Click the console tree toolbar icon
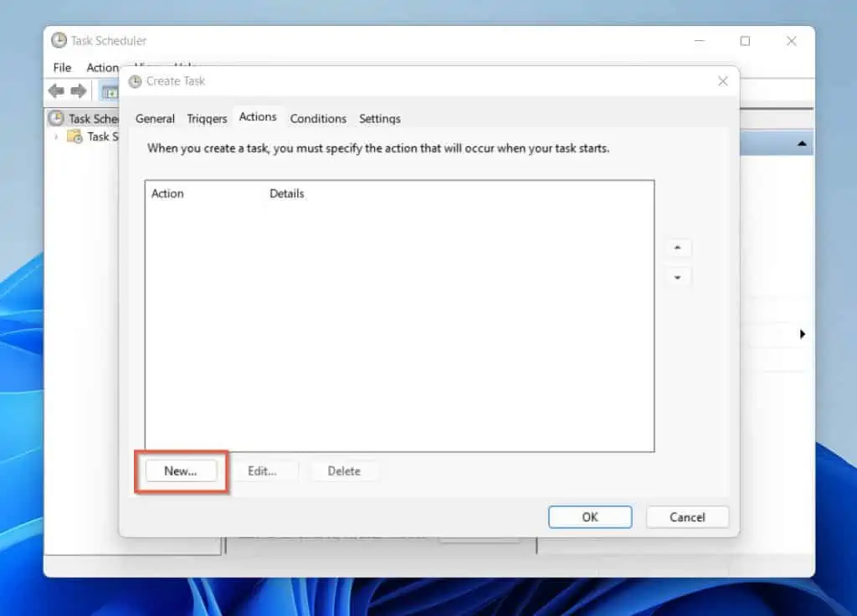This screenshot has height=616, width=857. coord(110,90)
